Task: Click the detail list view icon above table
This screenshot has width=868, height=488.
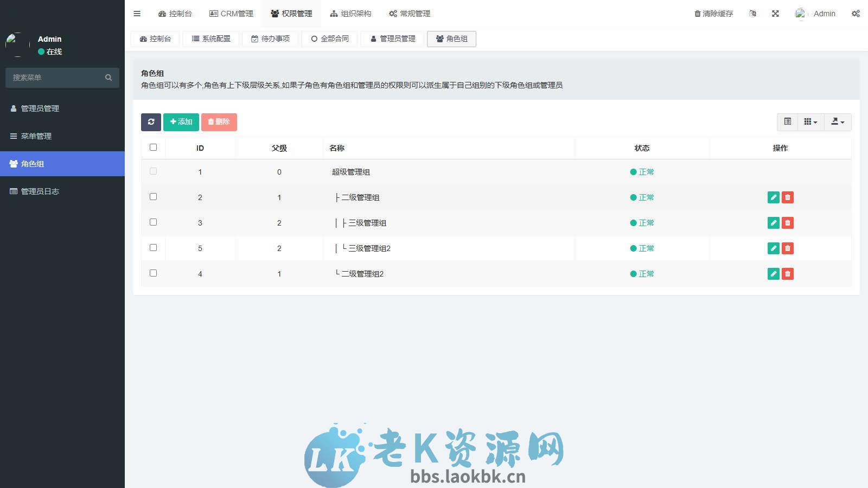Action: [x=787, y=122]
